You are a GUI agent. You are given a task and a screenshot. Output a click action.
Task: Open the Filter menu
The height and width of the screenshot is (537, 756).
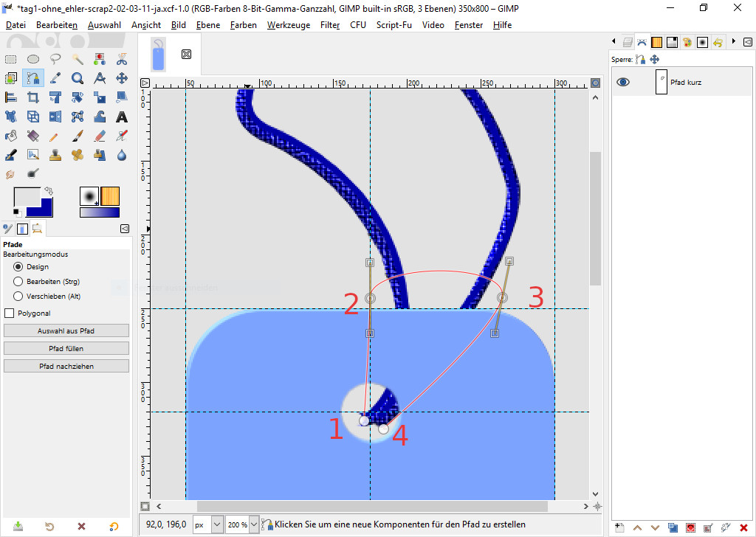pos(330,25)
